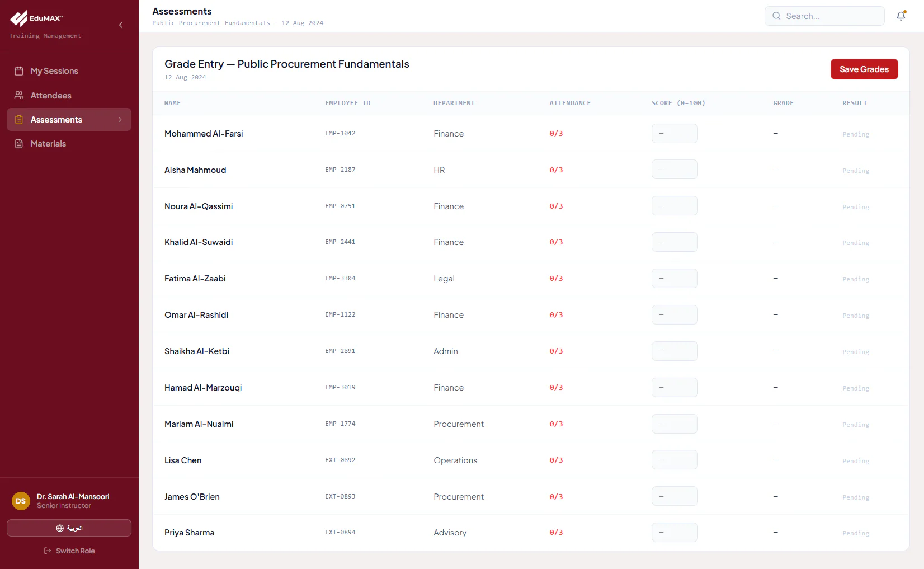Click score input for Lisa Chen

pyautogui.click(x=675, y=460)
